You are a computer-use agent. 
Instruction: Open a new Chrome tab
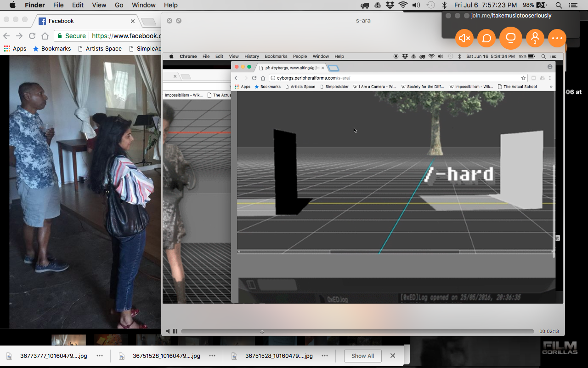[x=148, y=22]
